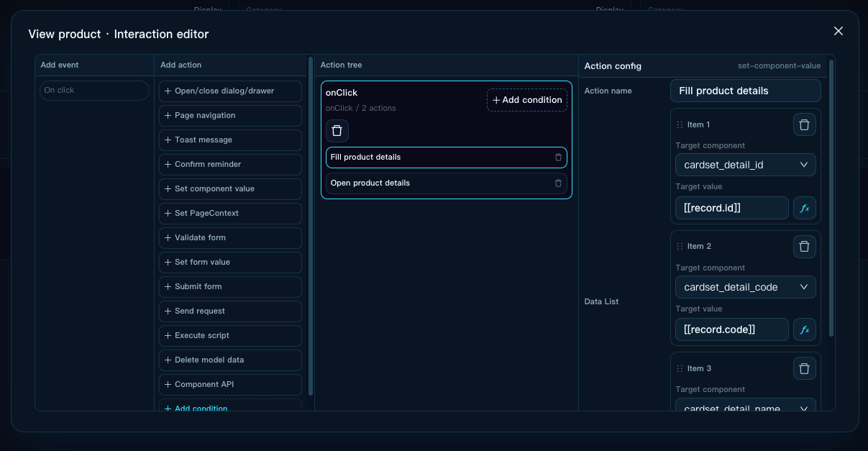Remove the Open product details action

[558, 183]
